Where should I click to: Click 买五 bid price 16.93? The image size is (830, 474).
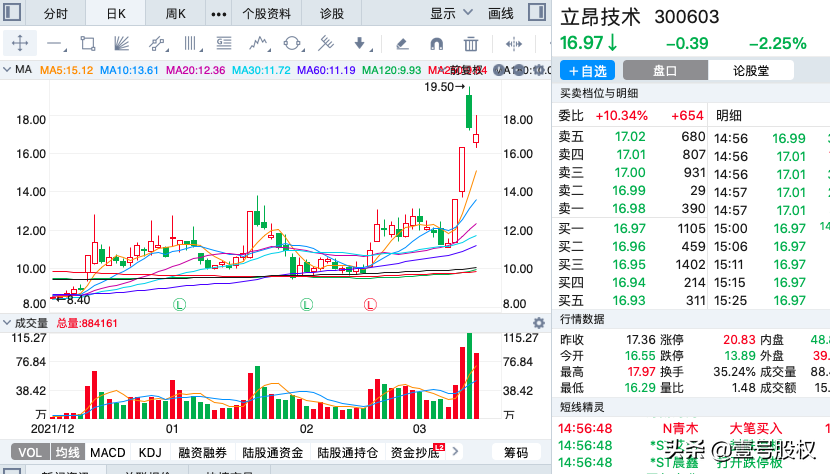[x=629, y=300]
